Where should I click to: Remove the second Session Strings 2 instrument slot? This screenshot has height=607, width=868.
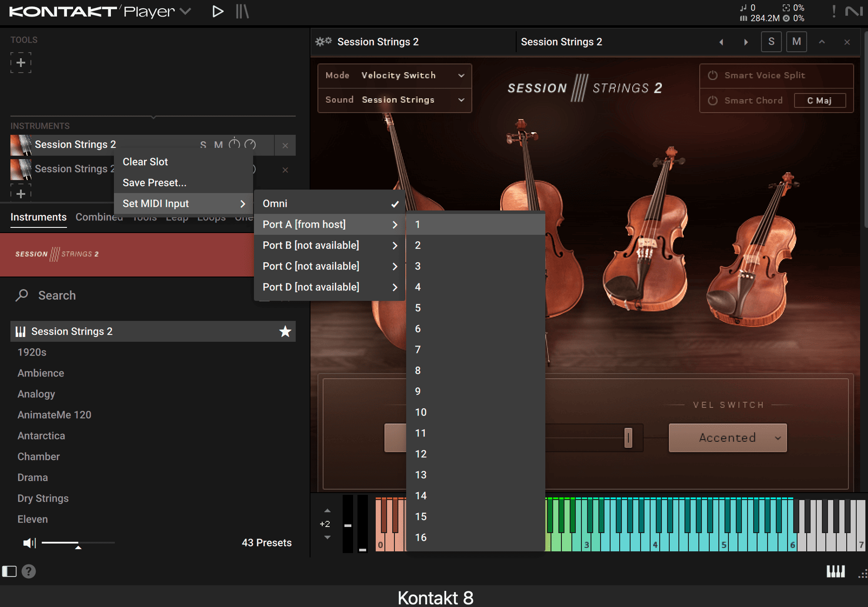pos(285,170)
